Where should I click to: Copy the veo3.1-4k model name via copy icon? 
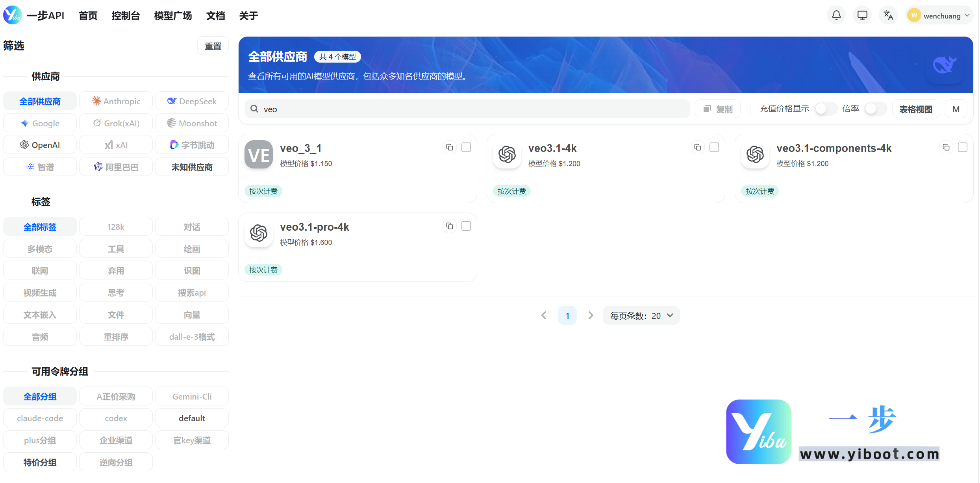coord(698,147)
